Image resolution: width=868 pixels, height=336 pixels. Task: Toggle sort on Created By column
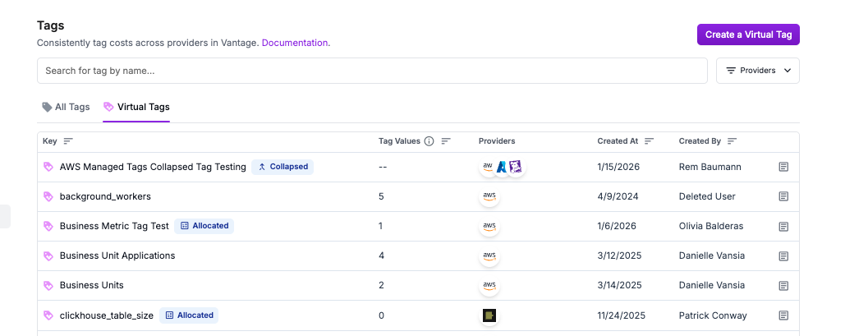coord(732,141)
